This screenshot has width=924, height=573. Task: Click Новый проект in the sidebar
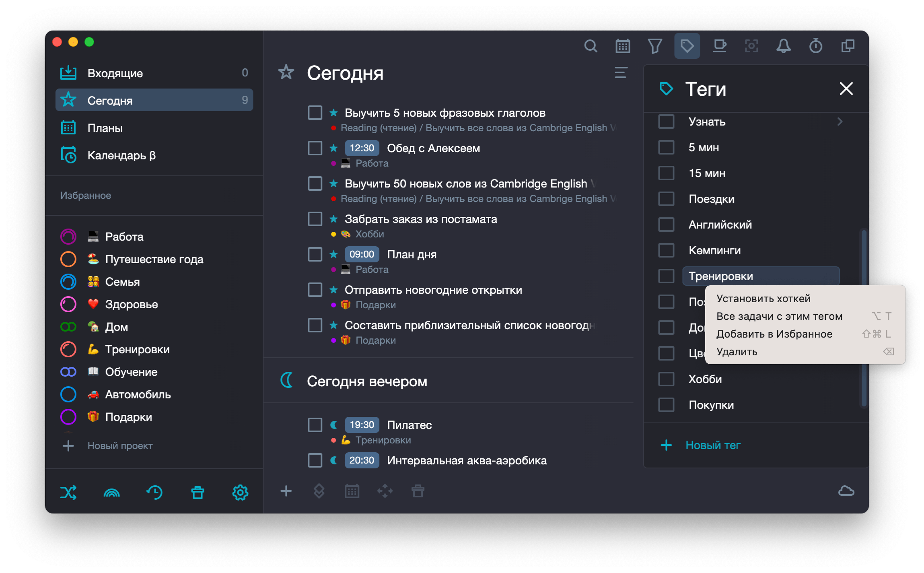pos(120,446)
